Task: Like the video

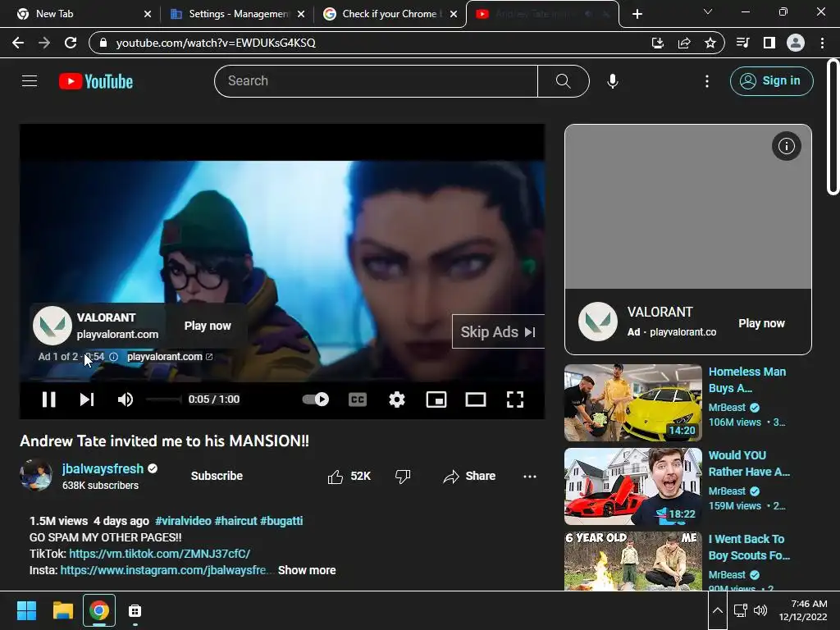Action: tap(349, 477)
